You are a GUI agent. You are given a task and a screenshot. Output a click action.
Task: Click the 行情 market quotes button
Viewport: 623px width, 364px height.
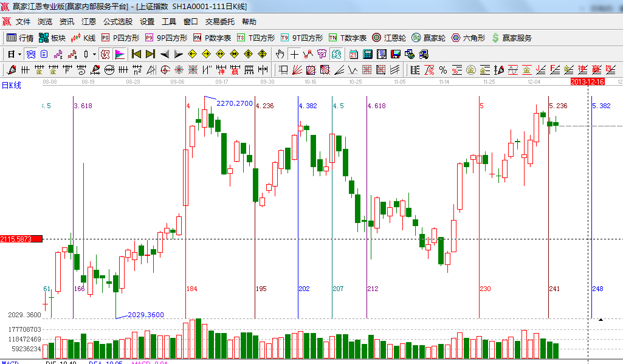(20, 38)
